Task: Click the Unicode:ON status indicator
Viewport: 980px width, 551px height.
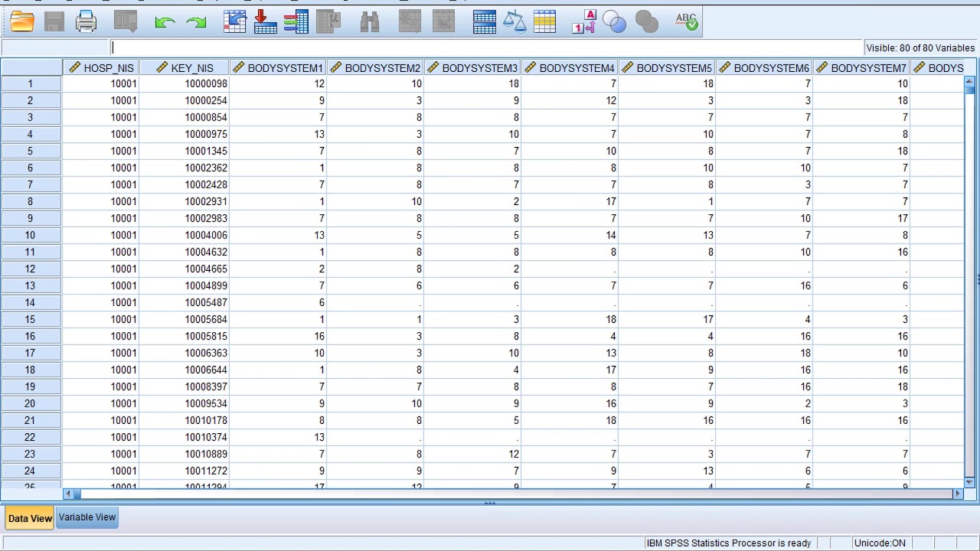Action: point(880,543)
